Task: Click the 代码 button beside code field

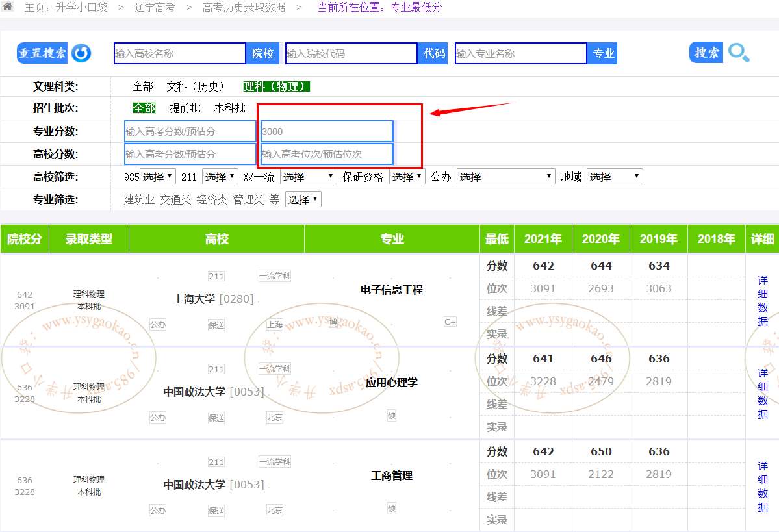Action: tap(434, 53)
